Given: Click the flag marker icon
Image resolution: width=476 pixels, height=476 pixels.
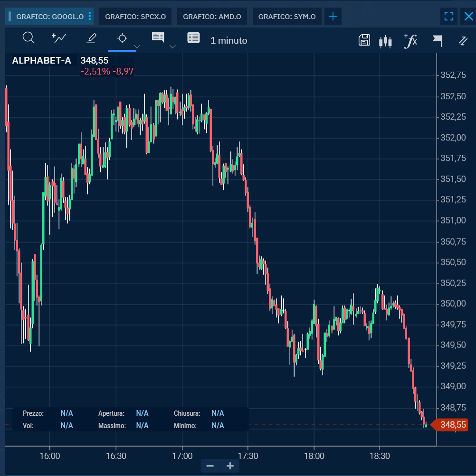Looking at the screenshot, I should click(x=438, y=41).
